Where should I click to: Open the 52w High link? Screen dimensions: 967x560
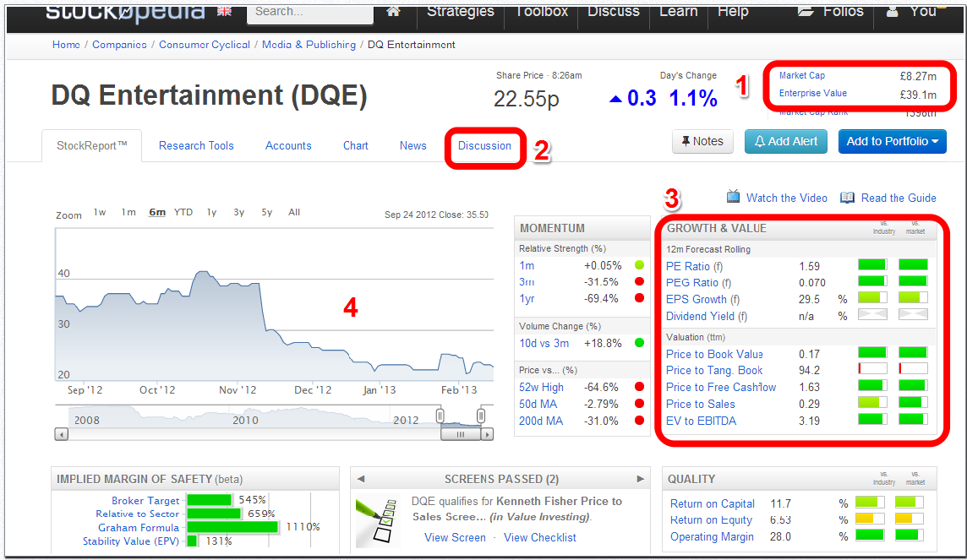[542, 387]
